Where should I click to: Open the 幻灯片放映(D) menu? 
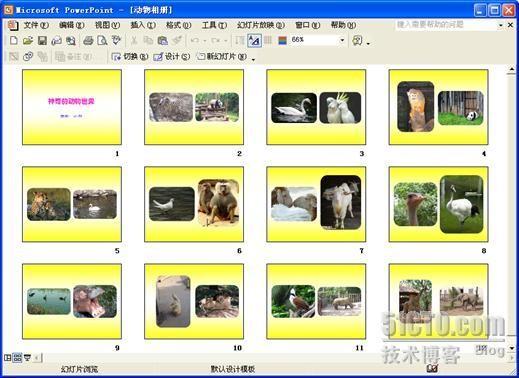click(x=261, y=25)
